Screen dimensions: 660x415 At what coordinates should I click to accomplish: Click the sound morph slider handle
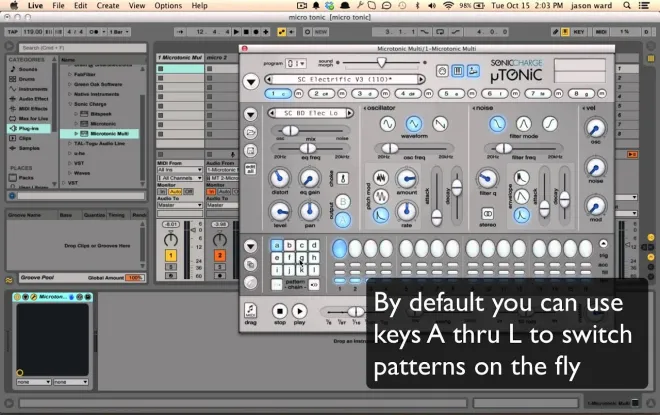[381, 62]
